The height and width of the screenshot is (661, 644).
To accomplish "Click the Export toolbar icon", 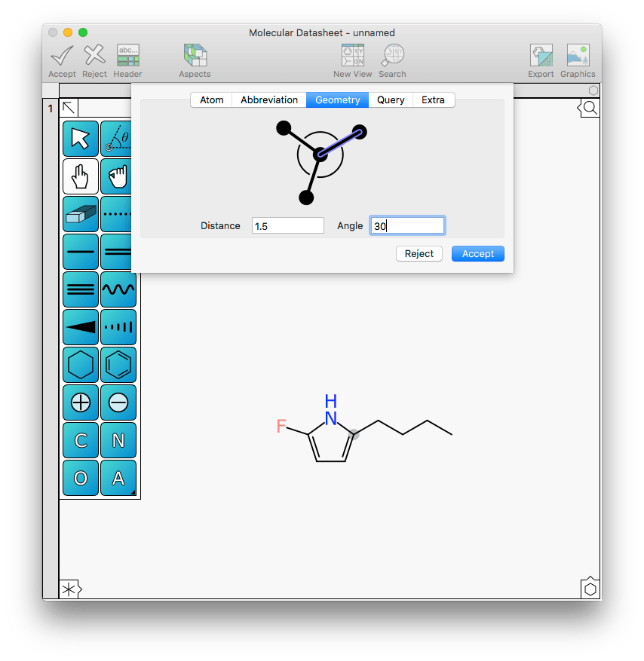I will [541, 60].
